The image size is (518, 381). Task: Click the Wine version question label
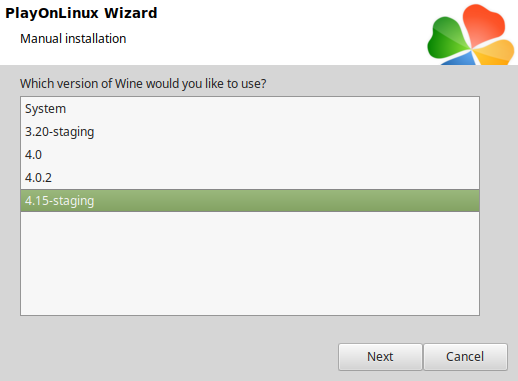pyautogui.click(x=143, y=84)
